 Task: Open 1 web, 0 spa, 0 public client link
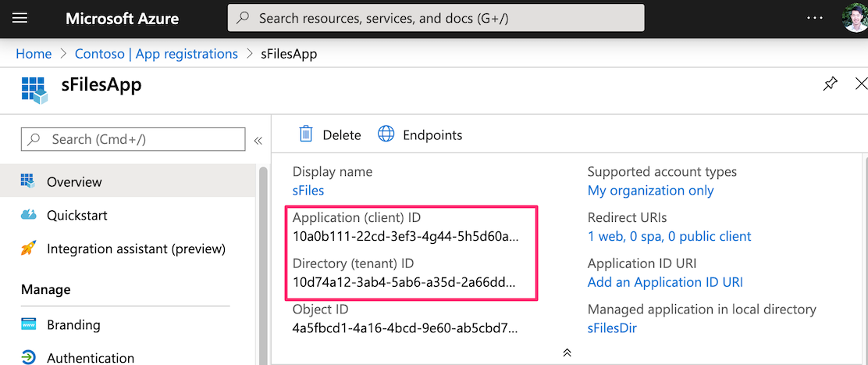click(669, 237)
